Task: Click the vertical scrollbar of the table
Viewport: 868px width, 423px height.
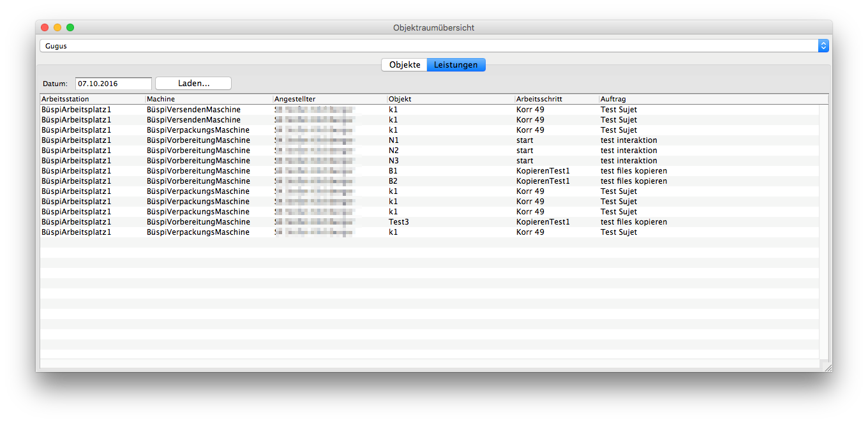Action: (x=824, y=230)
